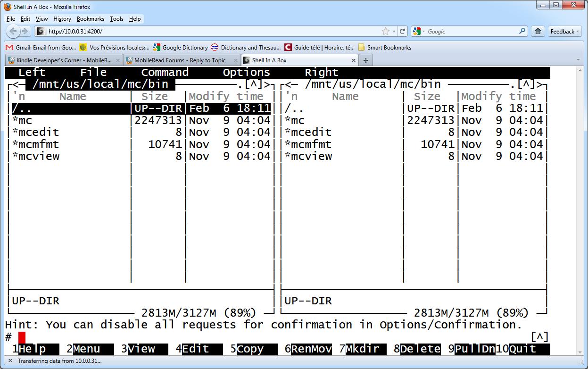This screenshot has width=588, height=369.
Task: Open the Firefox View menu
Action: [41, 19]
